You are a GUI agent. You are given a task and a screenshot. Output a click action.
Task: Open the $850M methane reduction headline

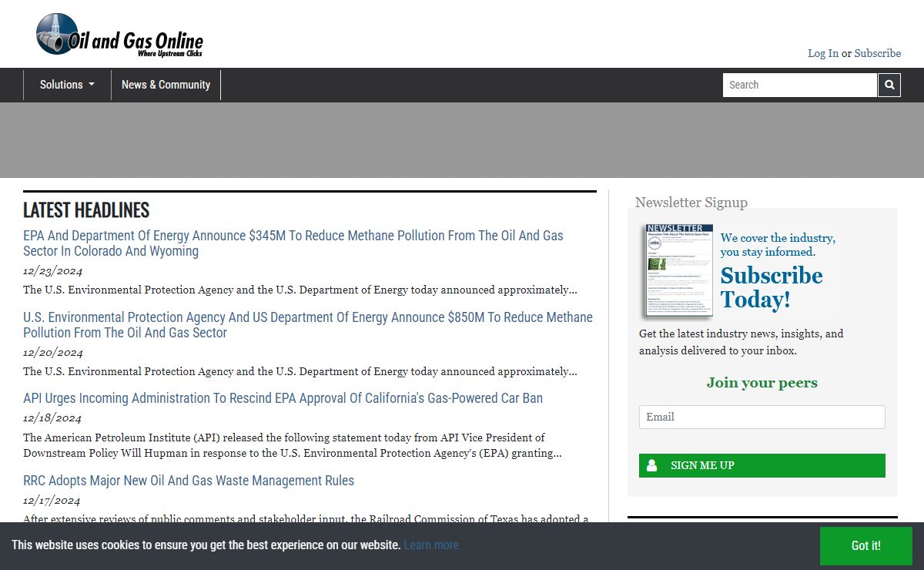[x=308, y=325]
